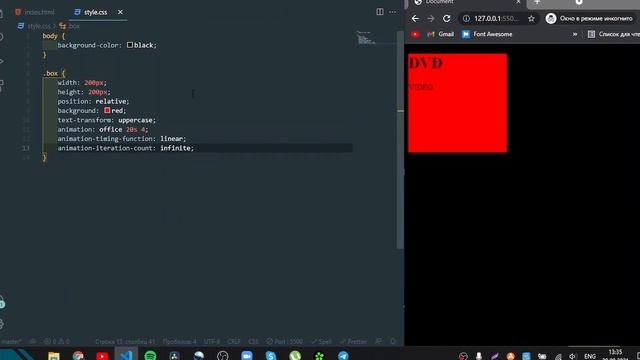
Task: Show the hidden bookmarks chevron
Action: (x=575, y=34)
